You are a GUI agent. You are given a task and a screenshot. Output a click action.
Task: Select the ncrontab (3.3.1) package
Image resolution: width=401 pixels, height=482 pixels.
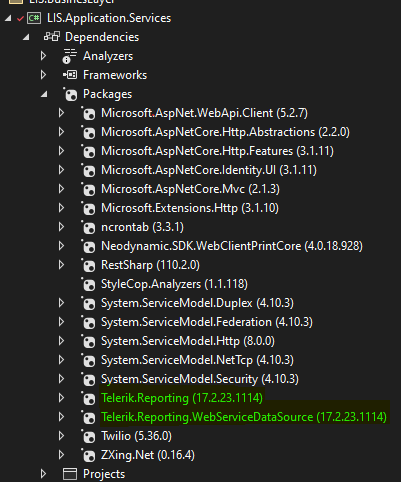click(142, 227)
